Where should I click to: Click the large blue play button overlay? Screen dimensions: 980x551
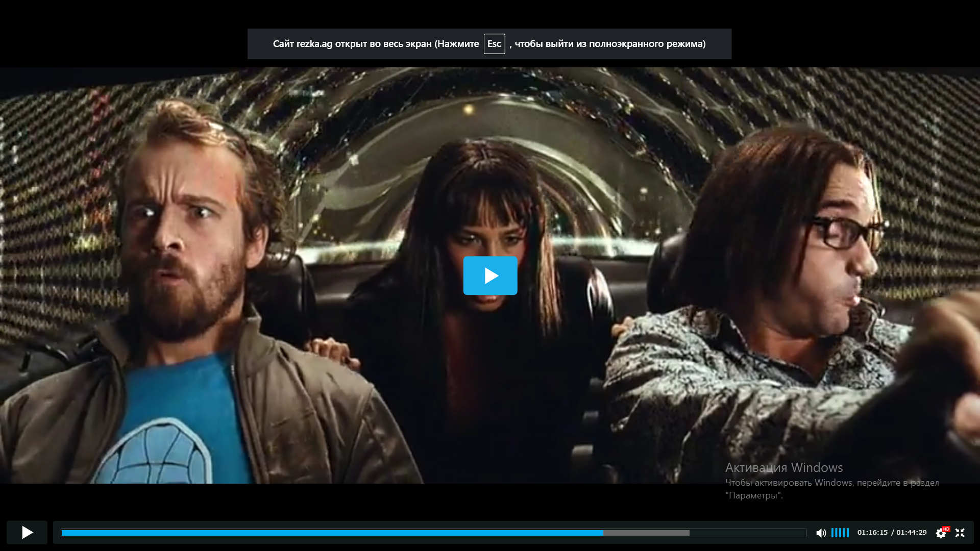[490, 275]
